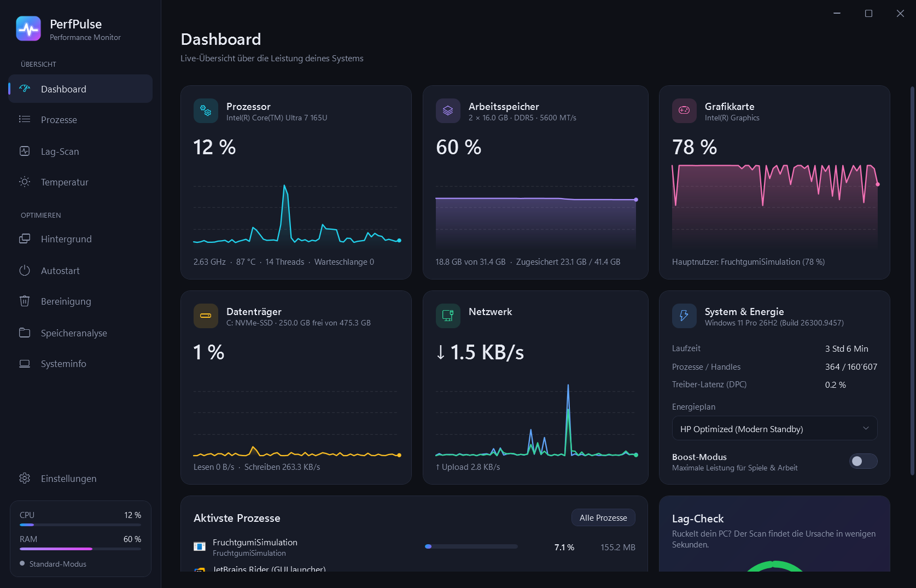The width and height of the screenshot is (916, 588).
Task: Click the Arbeitsspeicher layers icon
Action: [448, 110]
